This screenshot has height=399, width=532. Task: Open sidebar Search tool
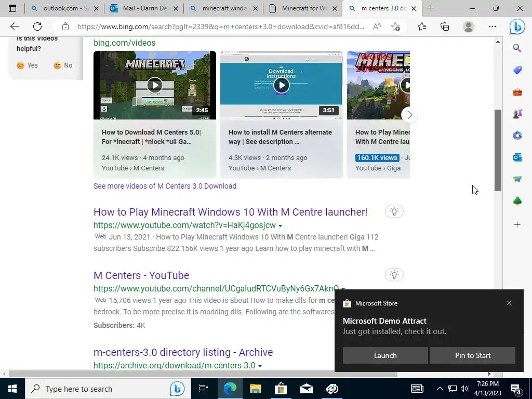tap(517, 48)
